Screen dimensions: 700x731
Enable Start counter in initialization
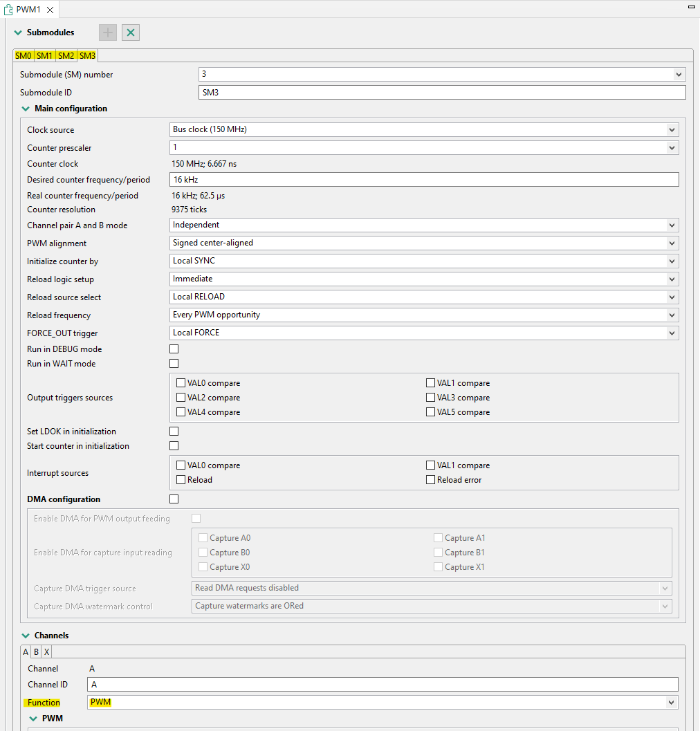pyautogui.click(x=174, y=446)
